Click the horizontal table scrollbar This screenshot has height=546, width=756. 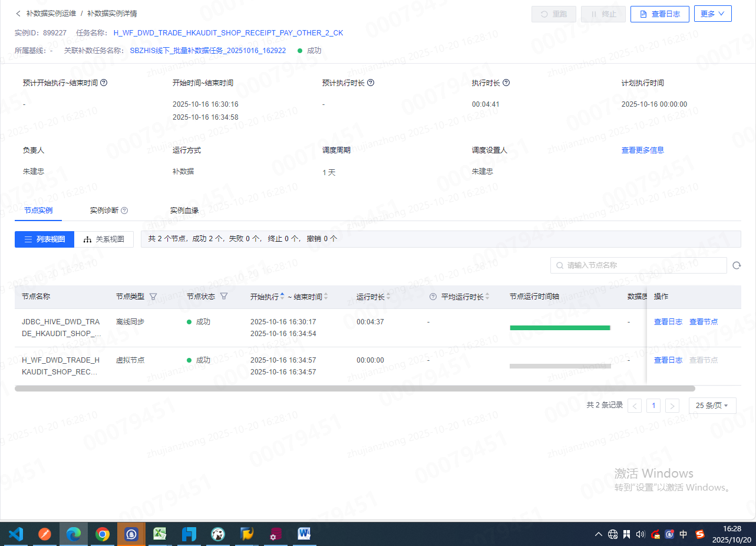354,389
